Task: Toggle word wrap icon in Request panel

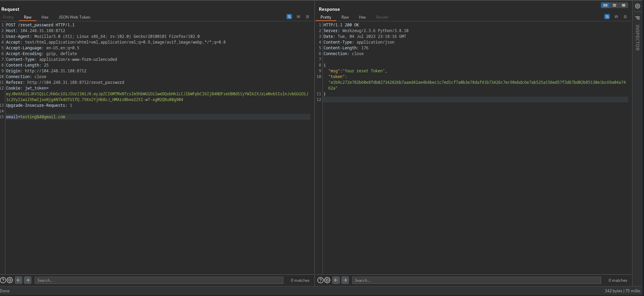Action: point(289,17)
